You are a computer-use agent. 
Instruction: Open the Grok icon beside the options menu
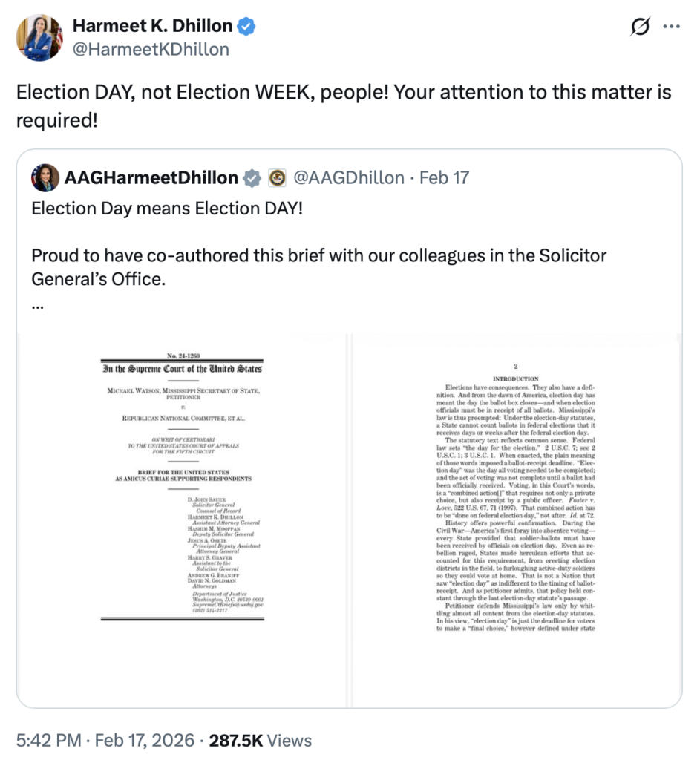click(638, 27)
